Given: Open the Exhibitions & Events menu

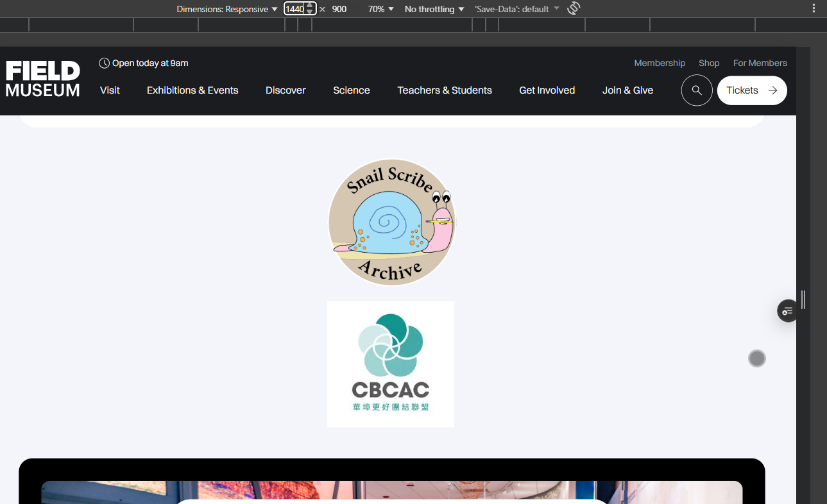Looking at the screenshot, I should [x=192, y=90].
